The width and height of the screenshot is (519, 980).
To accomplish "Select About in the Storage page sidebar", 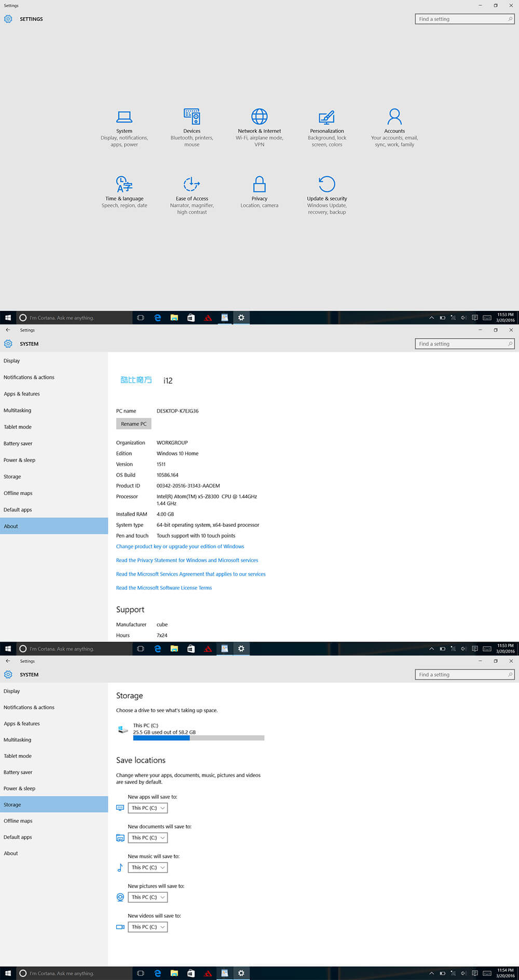I will pos(54,853).
